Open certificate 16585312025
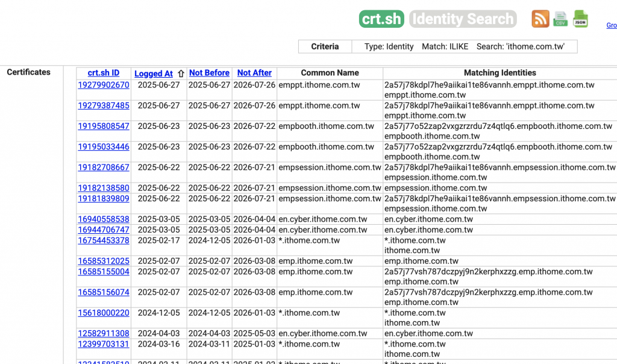Image resolution: width=617 pixels, height=364 pixels. (104, 261)
